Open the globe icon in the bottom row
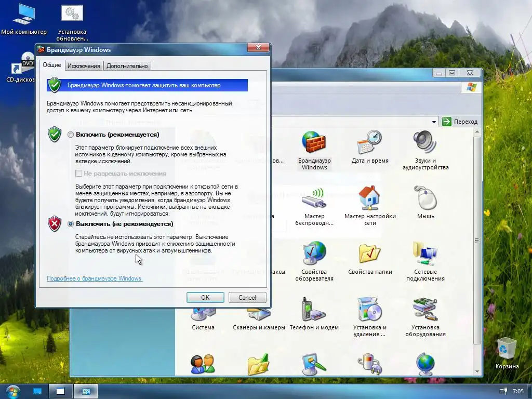 coord(425,364)
